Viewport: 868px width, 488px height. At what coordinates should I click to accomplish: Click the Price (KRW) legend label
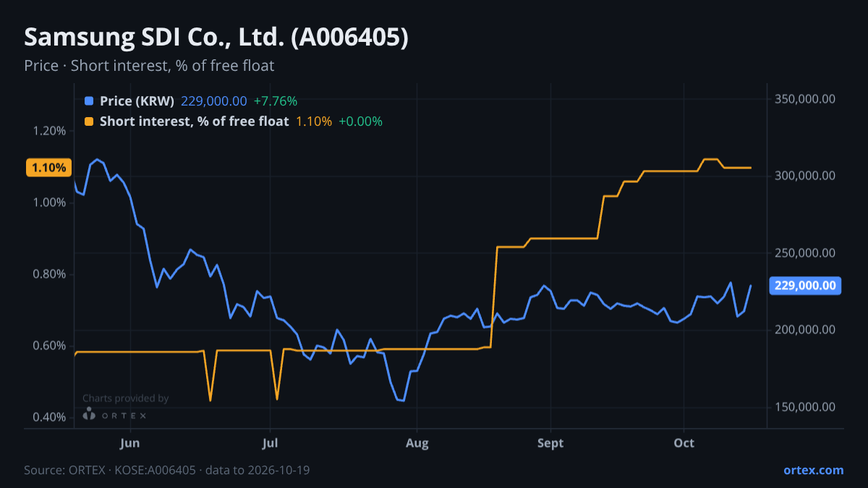point(137,101)
